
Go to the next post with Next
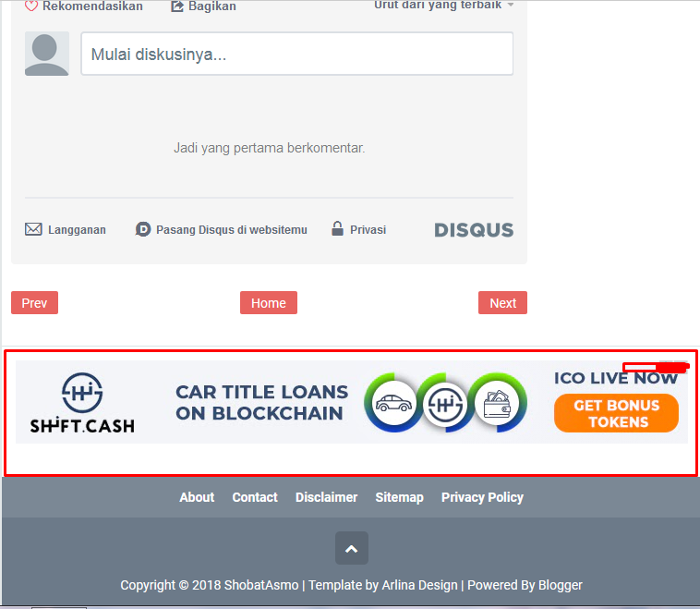tap(502, 303)
